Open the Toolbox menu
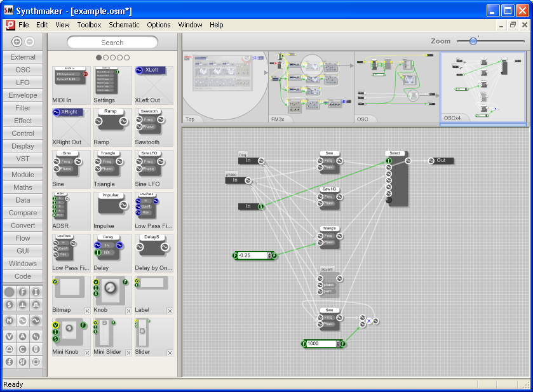 click(x=89, y=25)
